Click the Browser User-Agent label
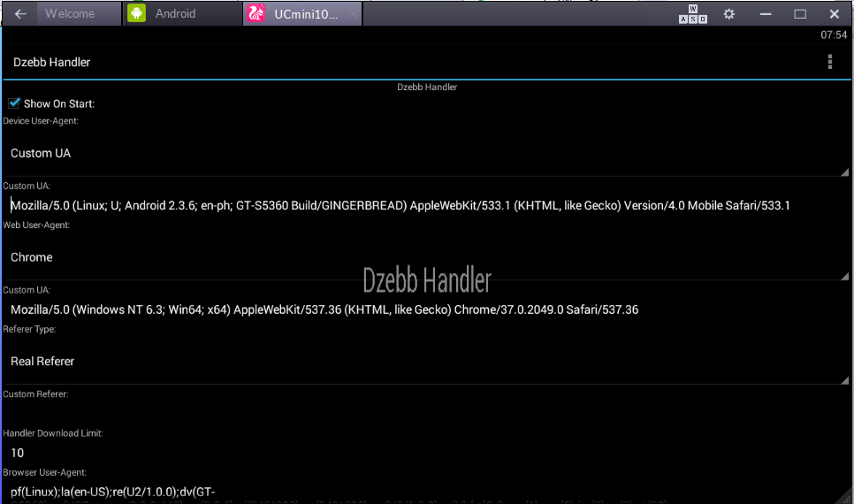 (x=45, y=472)
